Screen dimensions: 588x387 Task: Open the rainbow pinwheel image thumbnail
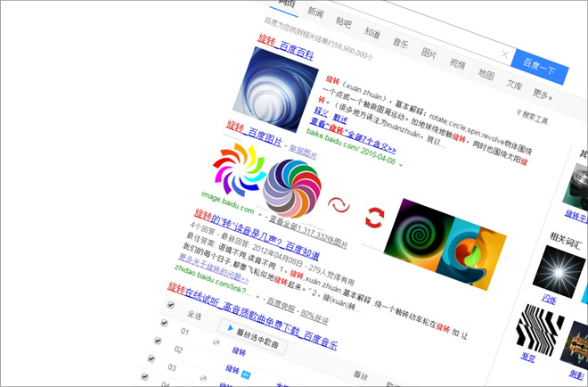(240, 169)
